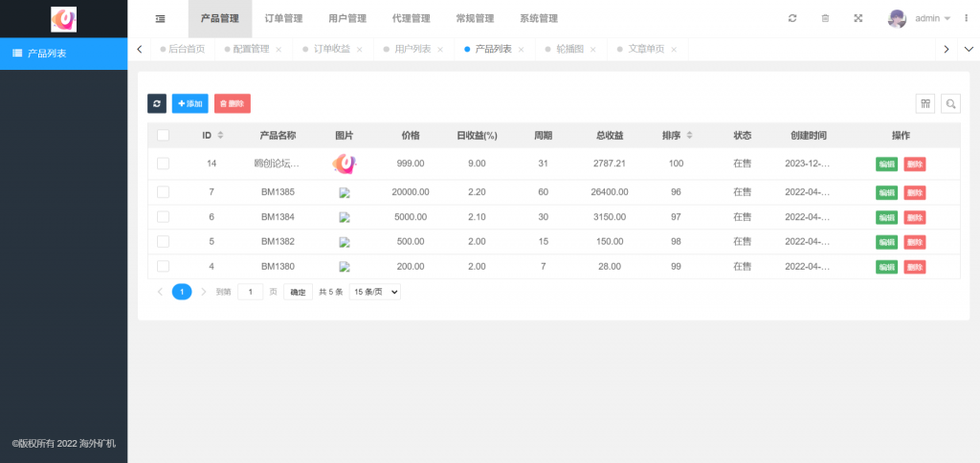The image size is (980, 463).
Task: Open the table search icon button
Action: coord(950,103)
